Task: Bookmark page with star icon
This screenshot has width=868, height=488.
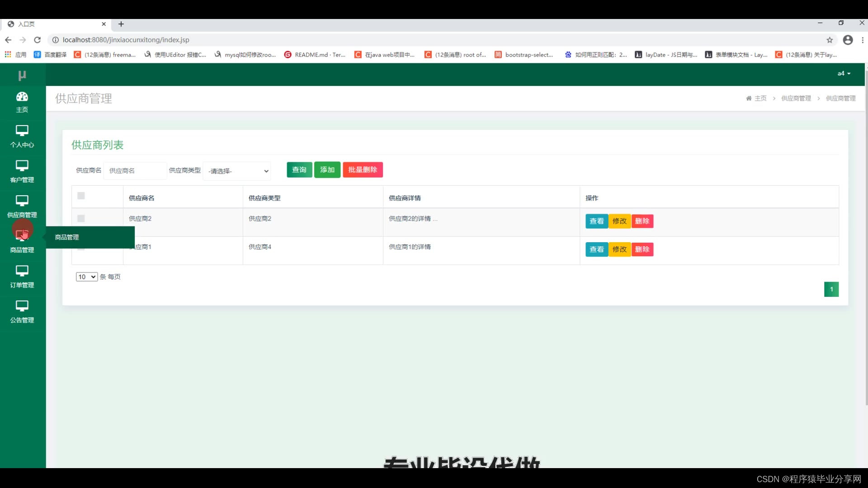Action: tap(830, 40)
